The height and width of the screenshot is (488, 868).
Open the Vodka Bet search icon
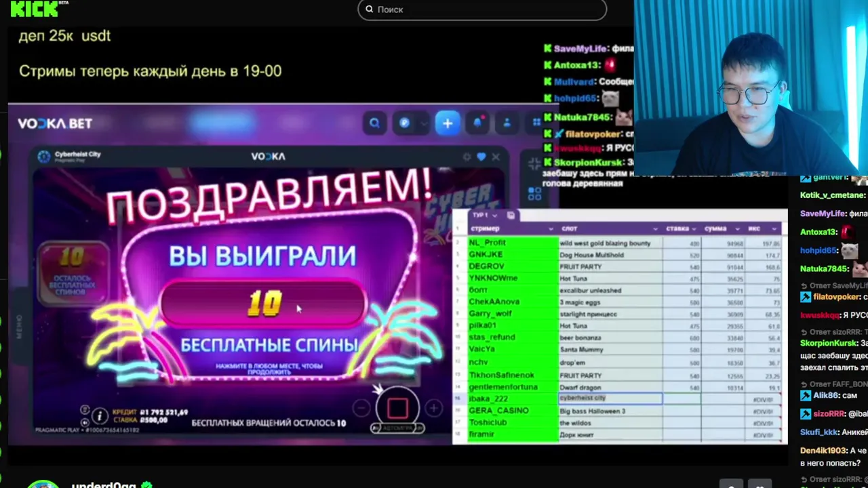coord(374,123)
